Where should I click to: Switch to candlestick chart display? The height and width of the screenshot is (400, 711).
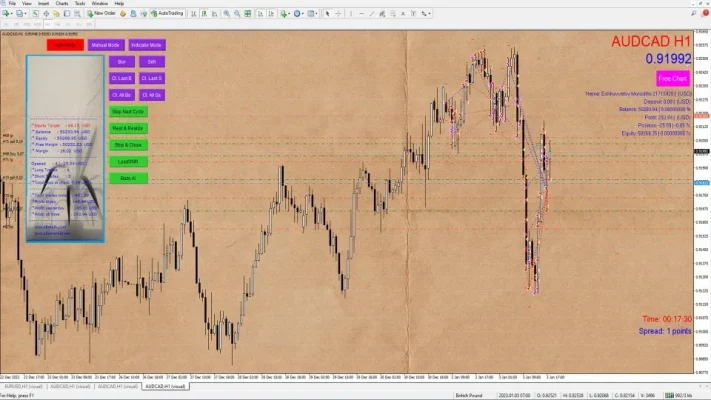pos(204,14)
